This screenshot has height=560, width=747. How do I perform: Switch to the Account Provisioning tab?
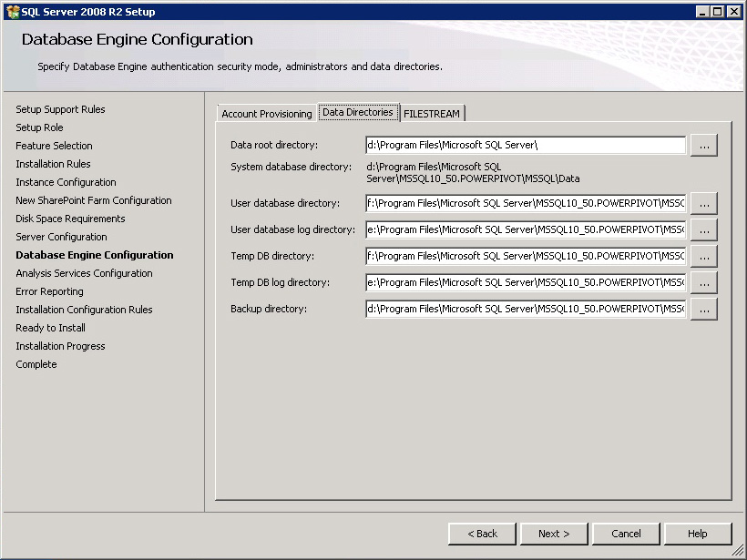pyautogui.click(x=267, y=113)
